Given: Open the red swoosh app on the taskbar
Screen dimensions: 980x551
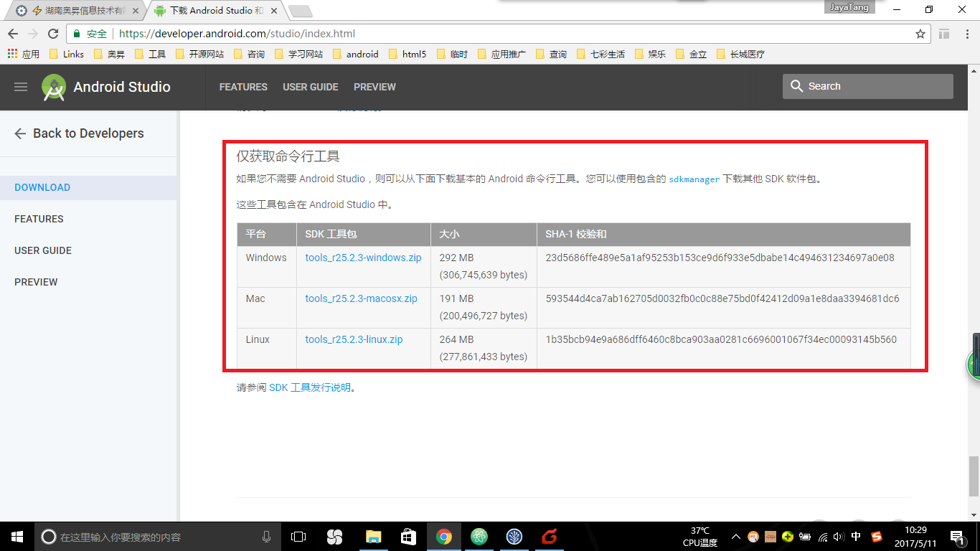Looking at the screenshot, I should pos(550,537).
